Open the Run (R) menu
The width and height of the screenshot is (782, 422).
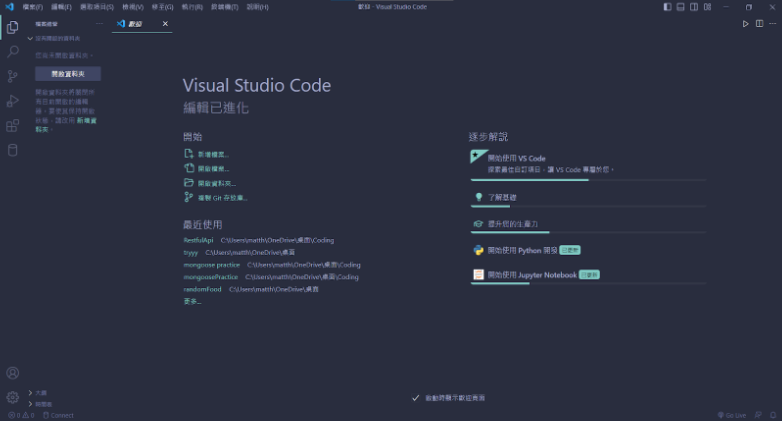[192, 7]
